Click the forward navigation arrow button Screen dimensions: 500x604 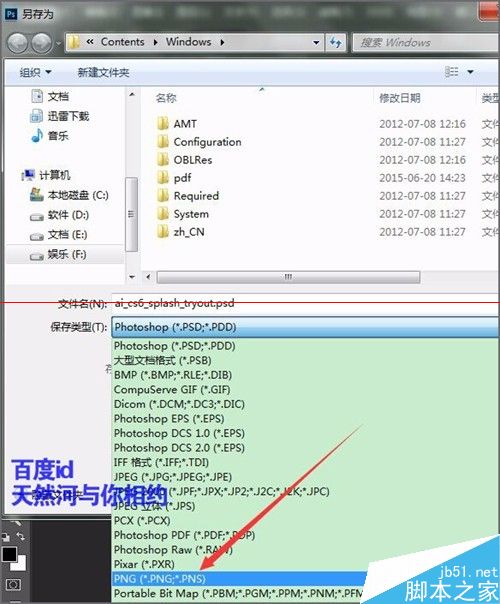[42, 43]
